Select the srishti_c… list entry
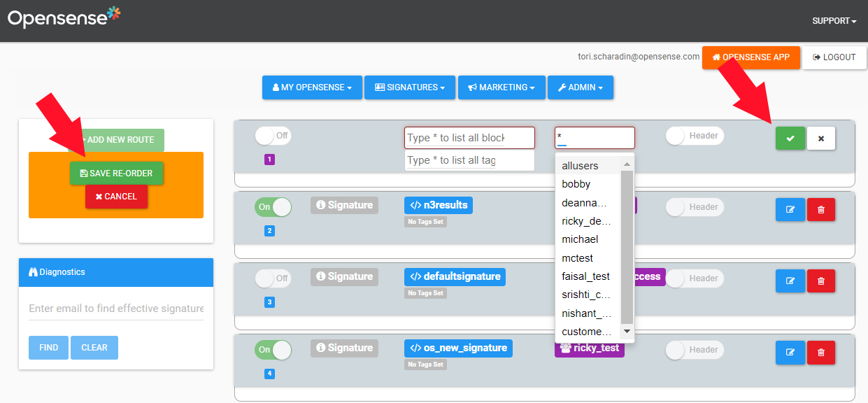The width and height of the screenshot is (868, 403). click(588, 295)
